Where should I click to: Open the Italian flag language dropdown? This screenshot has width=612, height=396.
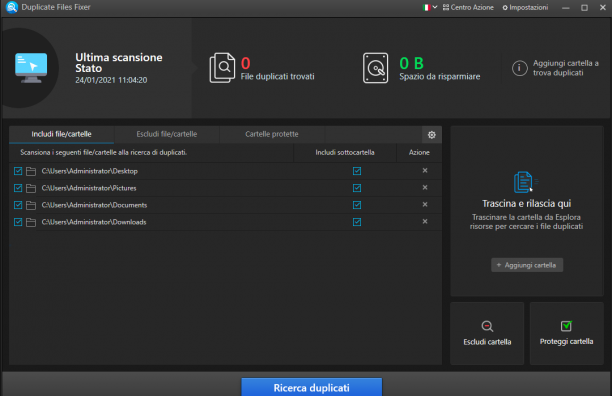click(430, 7)
